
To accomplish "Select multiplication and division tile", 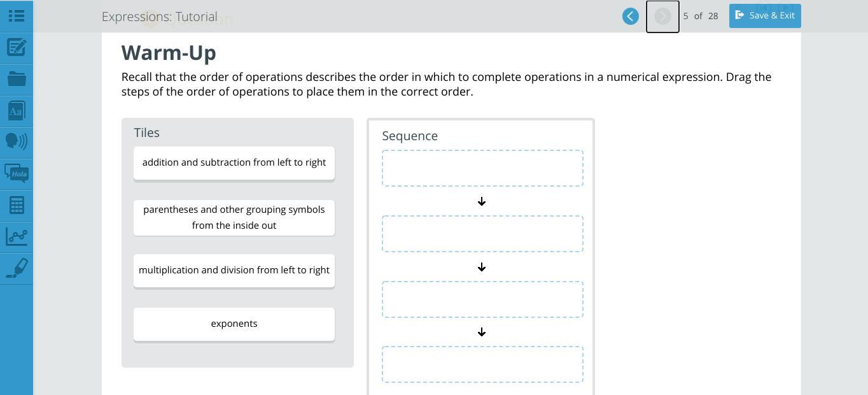I will pyautogui.click(x=234, y=271).
